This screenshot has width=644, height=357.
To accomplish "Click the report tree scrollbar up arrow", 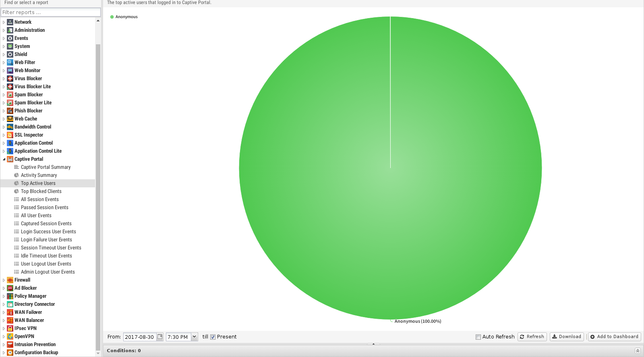I will click(98, 21).
